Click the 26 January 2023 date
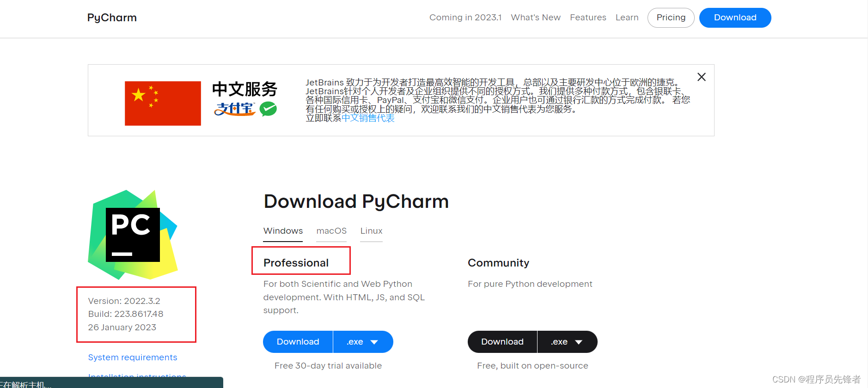The image size is (868, 388). (x=122, y=327)
